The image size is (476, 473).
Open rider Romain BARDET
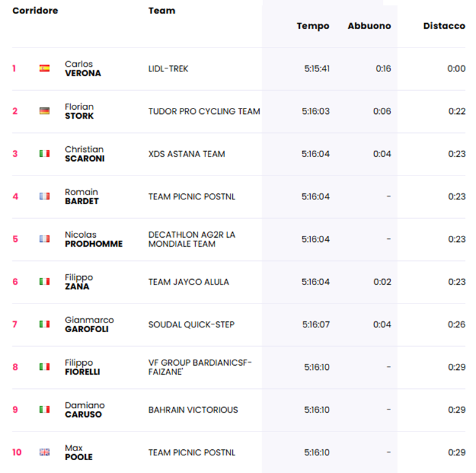pyautogui.click(x=82, y=196)
